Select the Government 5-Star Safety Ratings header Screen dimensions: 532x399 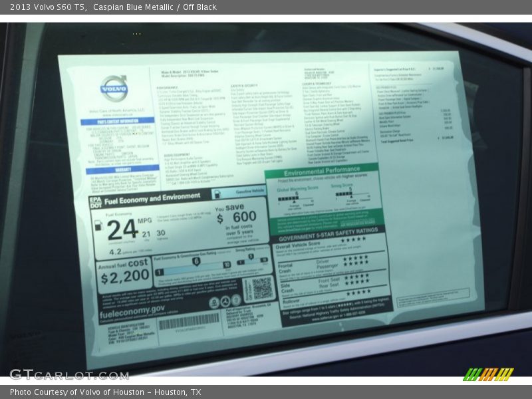pos(329,231)
